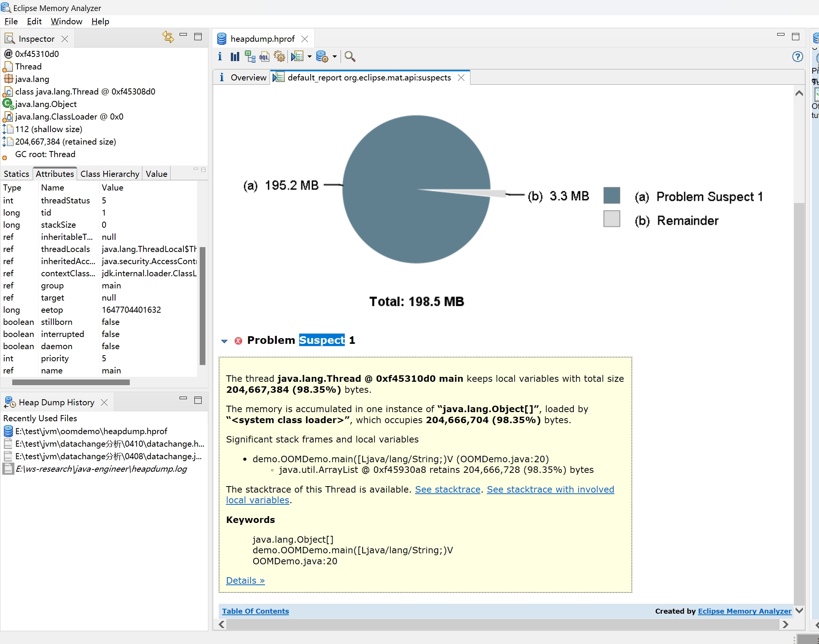Viewport: 819px width, 644px height.
Task: Open the Details page for suspect
Action: point(245,580)
